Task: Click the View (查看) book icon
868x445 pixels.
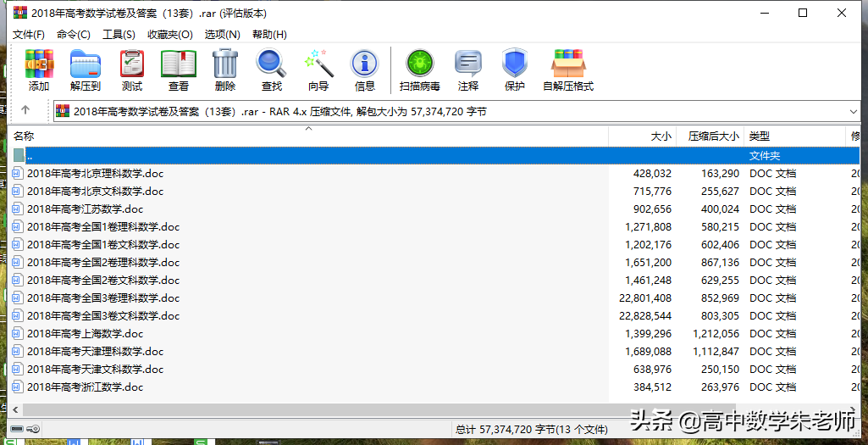Action: pos(179,70)
